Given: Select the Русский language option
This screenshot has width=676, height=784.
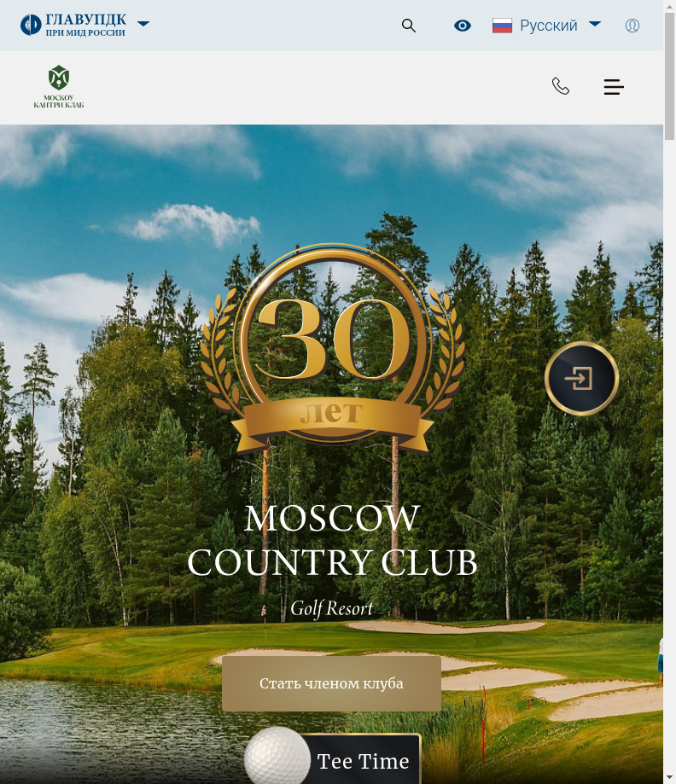Looking at the screenshot, I should pyautogui.click(x=549, y=26).
